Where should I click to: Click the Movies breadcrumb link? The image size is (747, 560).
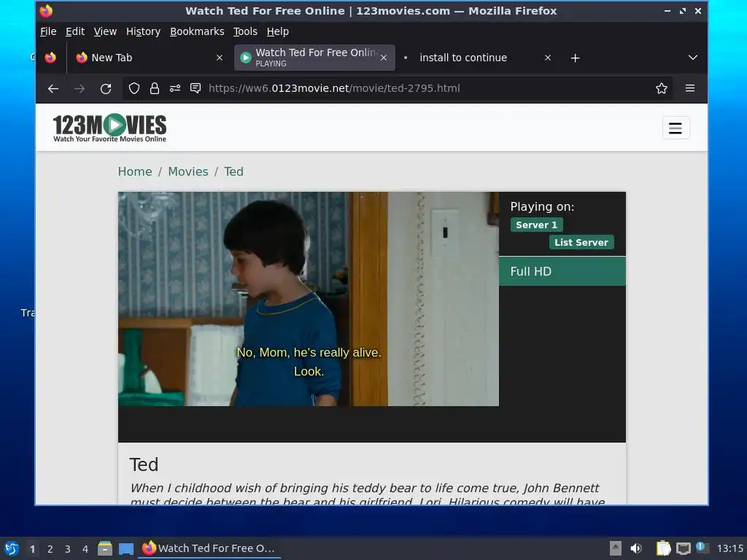pos(187,171)
